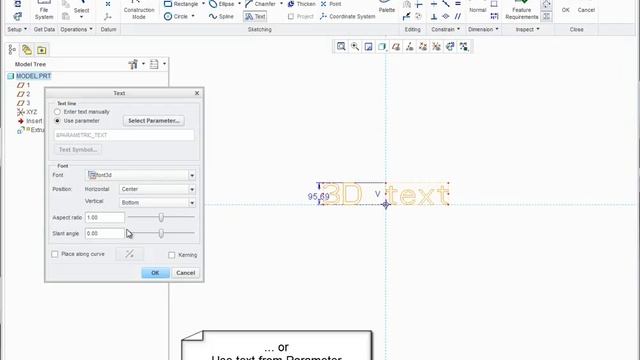Click OK in the Text dialog

click(x=155, y=273)
